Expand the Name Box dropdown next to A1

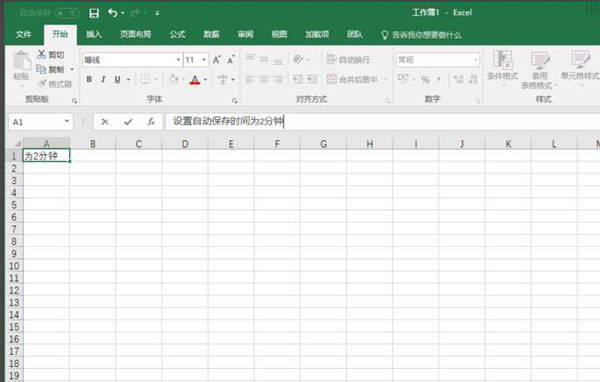tap(67, 122)
